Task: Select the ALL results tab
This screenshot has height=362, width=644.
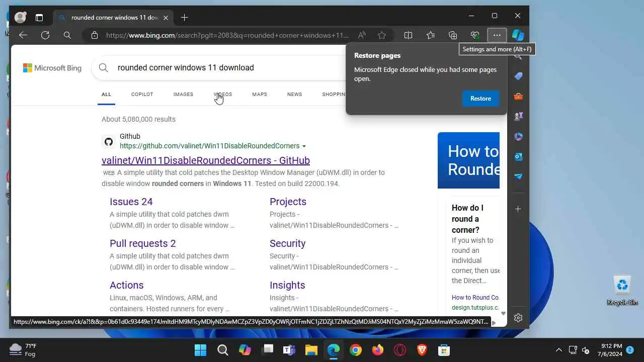Action: [x=106, y=95]
